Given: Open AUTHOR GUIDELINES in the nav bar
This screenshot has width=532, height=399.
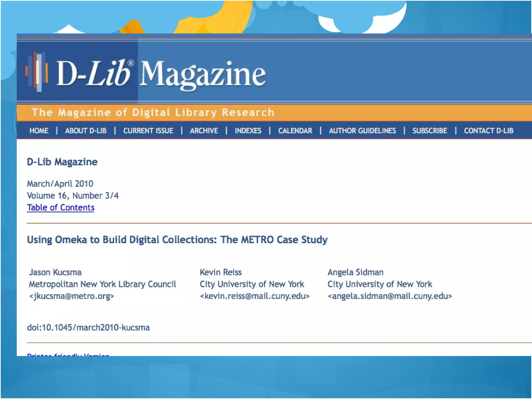Looking at the screenshot, I should pos(362,131).
